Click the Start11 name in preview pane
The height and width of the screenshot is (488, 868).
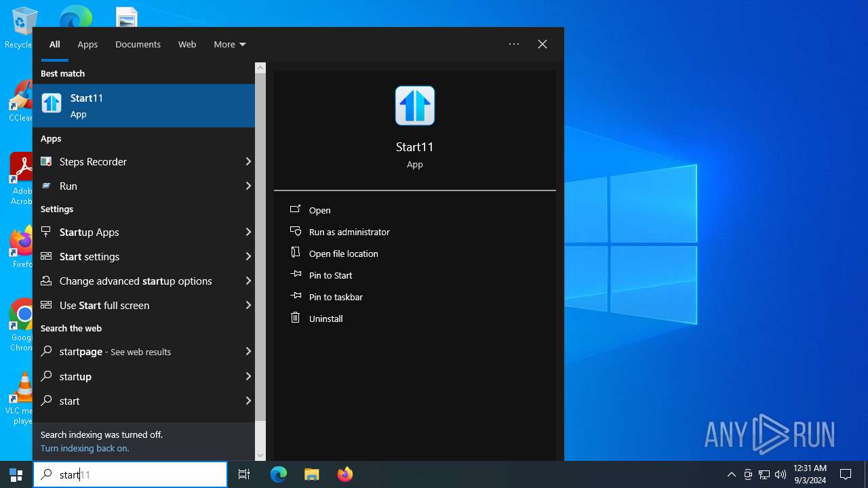[x=415, y=147]
